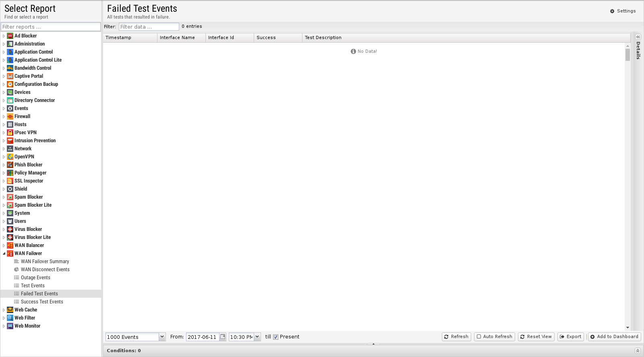Click the Directory Connector icon
Viewport: 644px width, 357px height.
click(10, 100)
